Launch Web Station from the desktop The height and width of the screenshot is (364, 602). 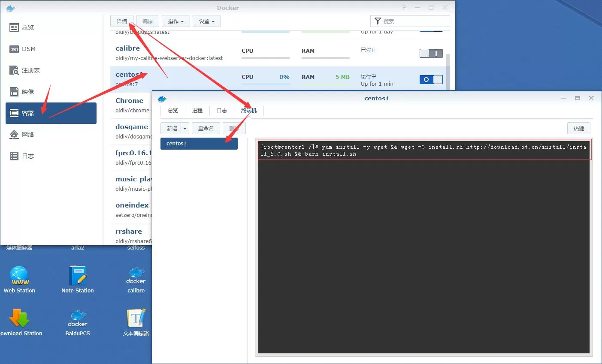coord(19,280)
